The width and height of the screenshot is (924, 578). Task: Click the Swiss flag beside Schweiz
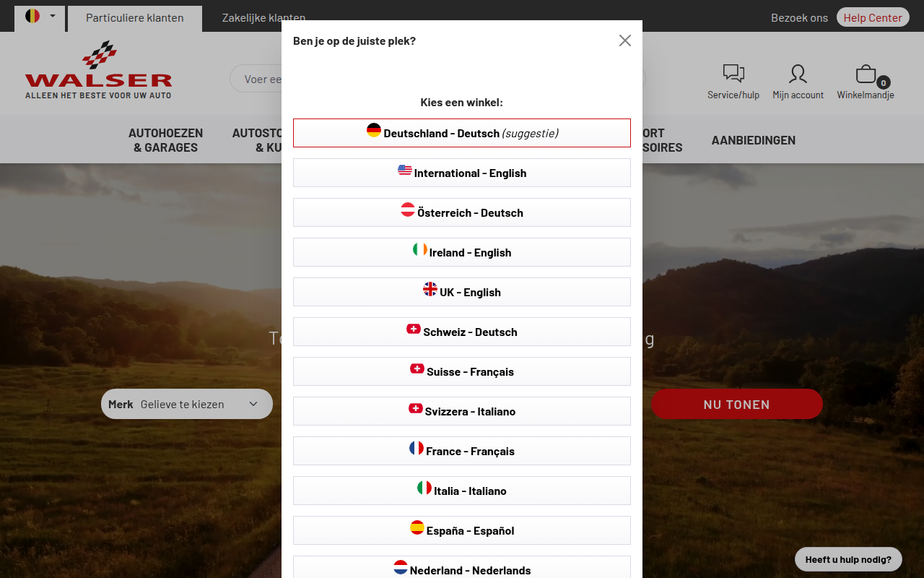pos(414,329)
